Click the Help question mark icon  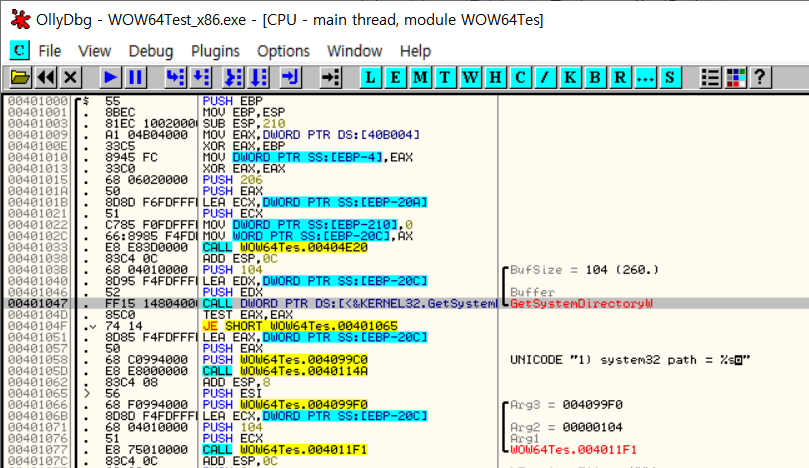click(760, 77)
